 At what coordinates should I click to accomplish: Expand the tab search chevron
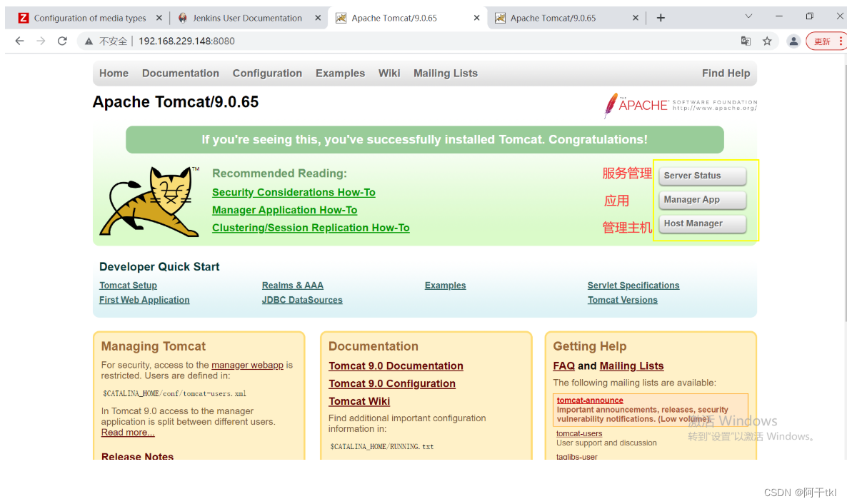tap(748, 16)
